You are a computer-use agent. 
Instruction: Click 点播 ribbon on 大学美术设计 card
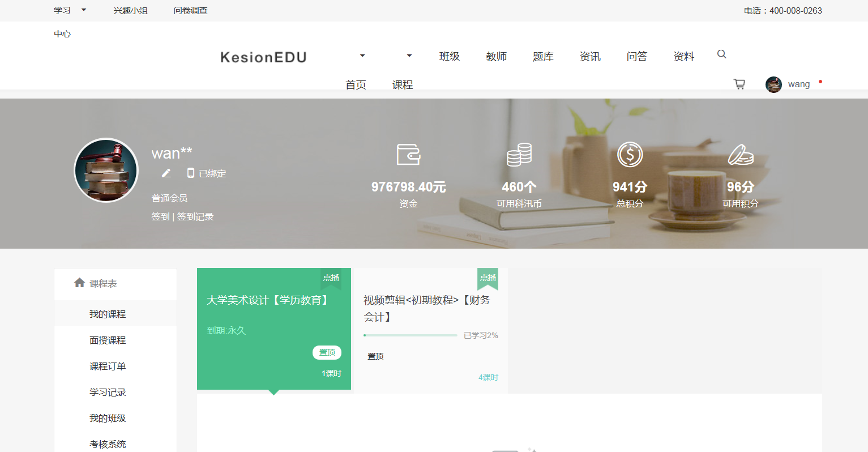click(x=331, y=279)
